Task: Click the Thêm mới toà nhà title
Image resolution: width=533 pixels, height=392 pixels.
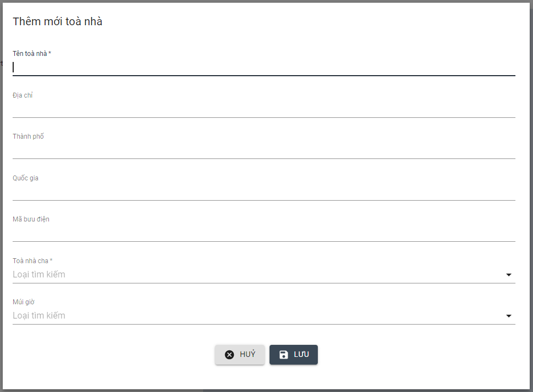Action: tap(58, 22)
